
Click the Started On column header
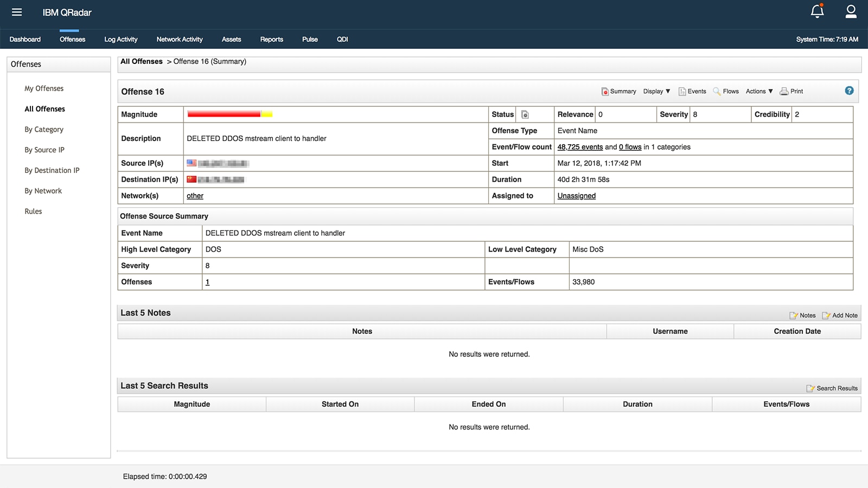[x=340, y=404]
